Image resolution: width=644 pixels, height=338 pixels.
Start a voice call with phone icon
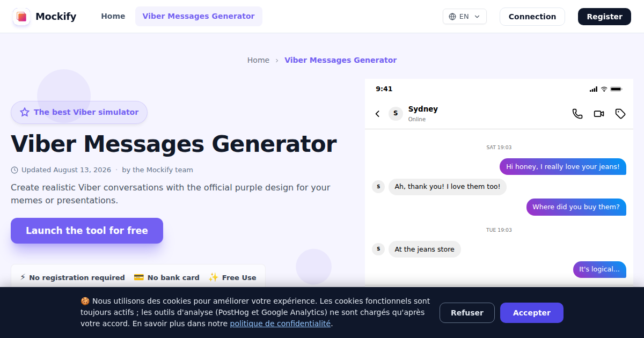point(577,114)
